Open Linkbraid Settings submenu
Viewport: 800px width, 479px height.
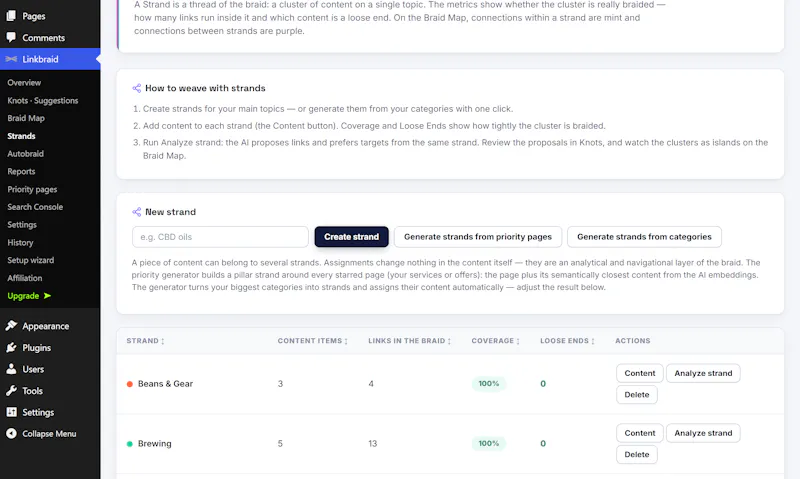pyautogui.click(x=22, y=224)
